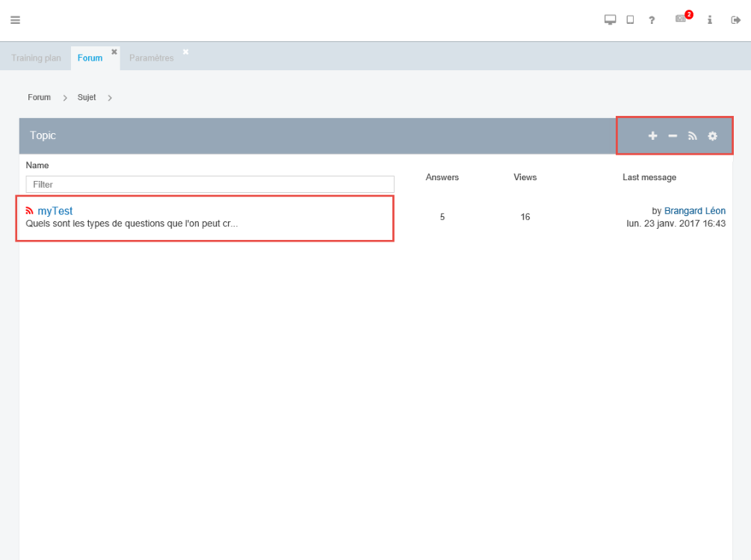This screenshot has height=560, width=751.
Task: Log out using the exit icon
Action: (x=736, y=20)
